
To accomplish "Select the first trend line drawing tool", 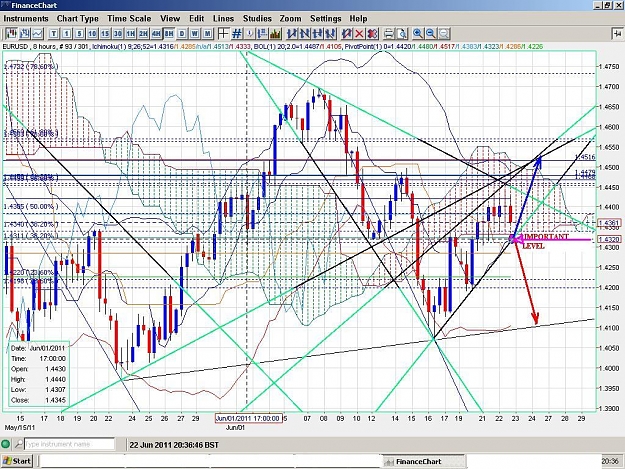I will coord(293,33).
